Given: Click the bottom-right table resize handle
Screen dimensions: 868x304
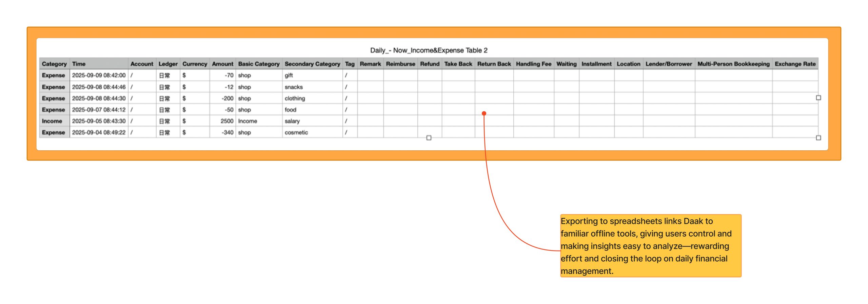Looking at the screenshot, I should click(818, 138).
